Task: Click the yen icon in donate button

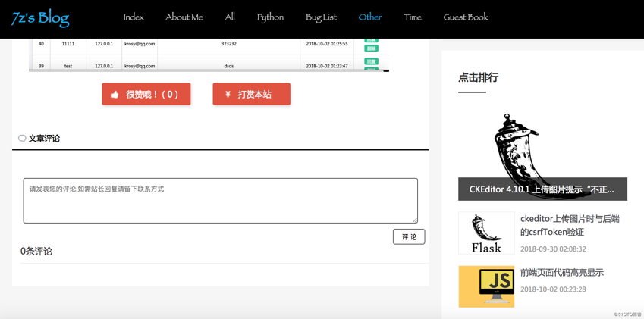Action: (228, 94)
